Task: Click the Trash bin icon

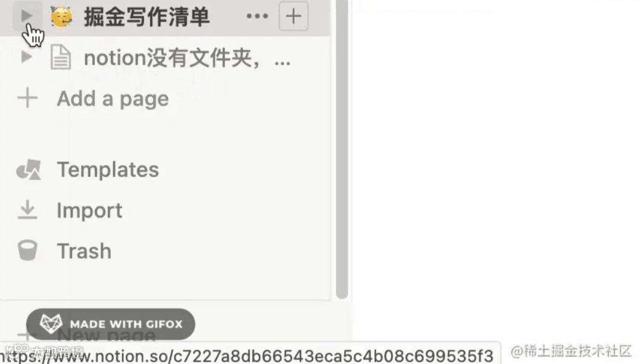Action: click(x=27, y=250)
